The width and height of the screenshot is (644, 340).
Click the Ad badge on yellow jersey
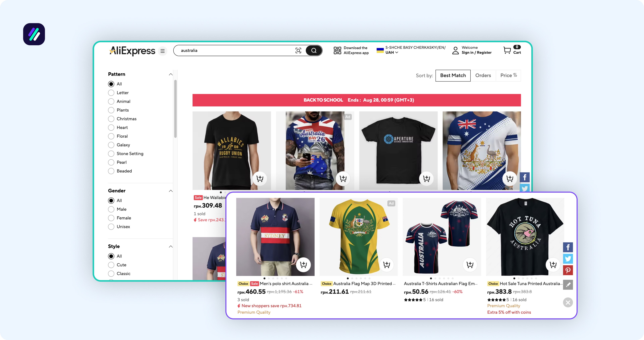point(391,204)
